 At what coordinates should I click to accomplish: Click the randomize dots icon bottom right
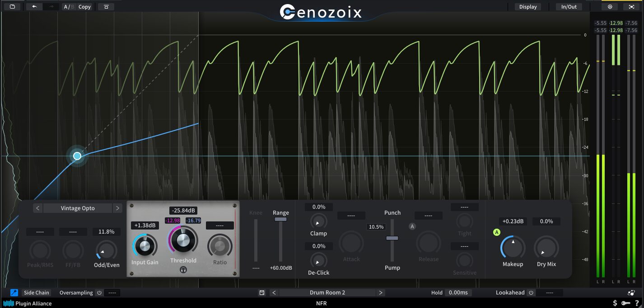pos(631,293)
